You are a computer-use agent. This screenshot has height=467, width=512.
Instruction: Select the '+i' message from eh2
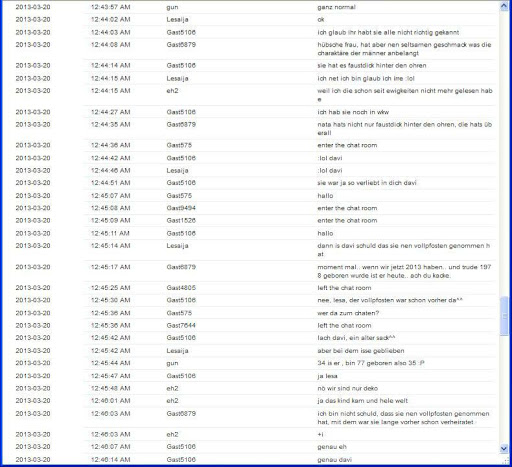[x=320, y=435]
